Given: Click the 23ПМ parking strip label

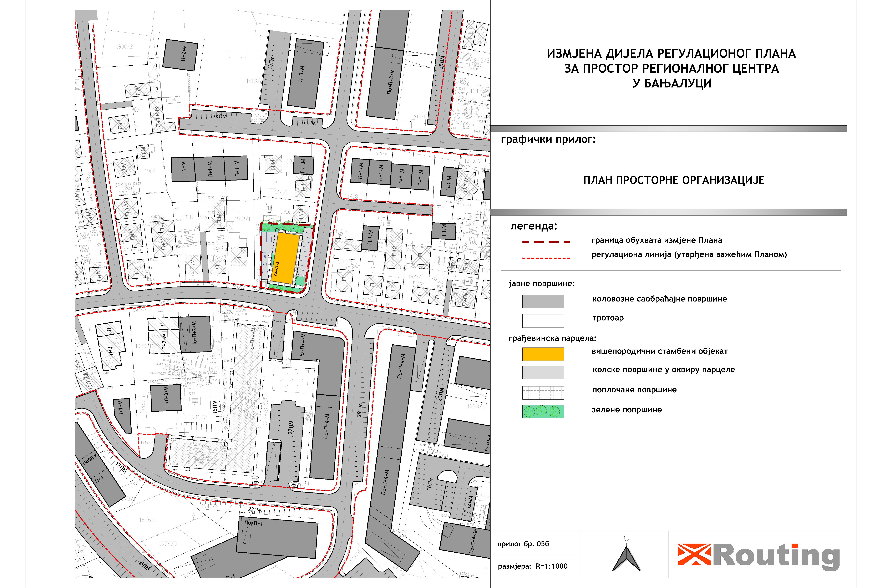Looking at the screenshot, I should pyautogui.click(x=255, y=510).
